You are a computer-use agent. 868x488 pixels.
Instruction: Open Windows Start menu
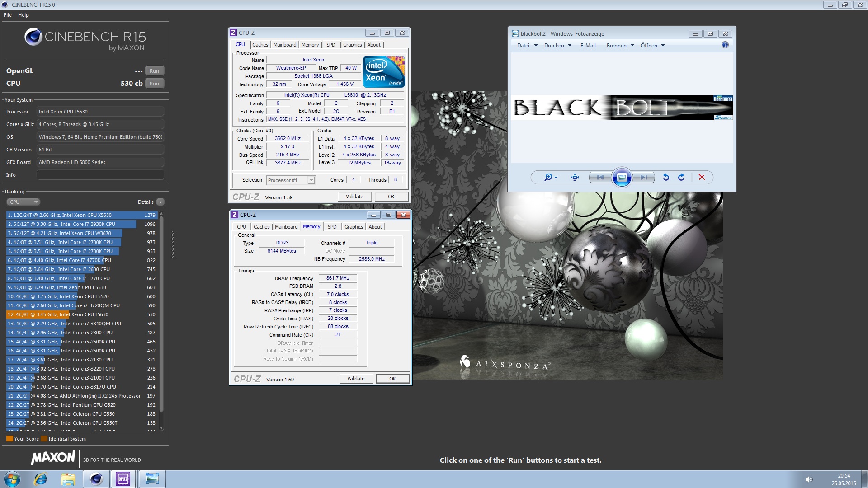[12, 479]
